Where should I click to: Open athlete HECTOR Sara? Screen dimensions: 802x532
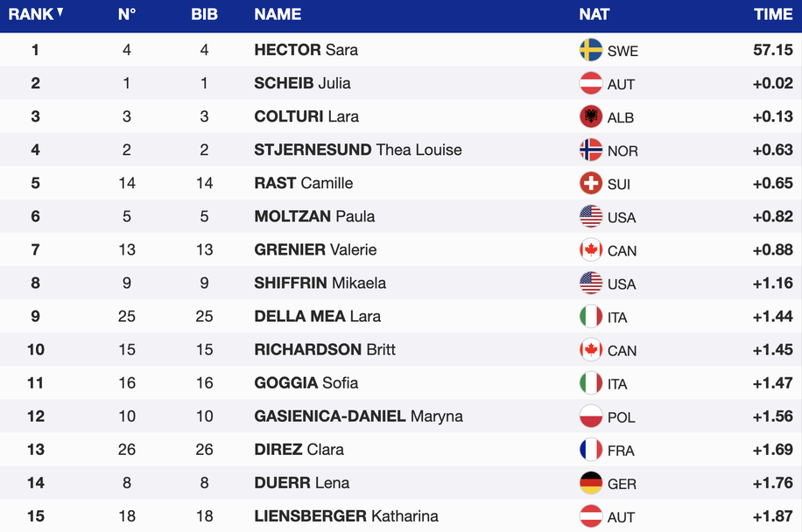[x=306, y=50]
